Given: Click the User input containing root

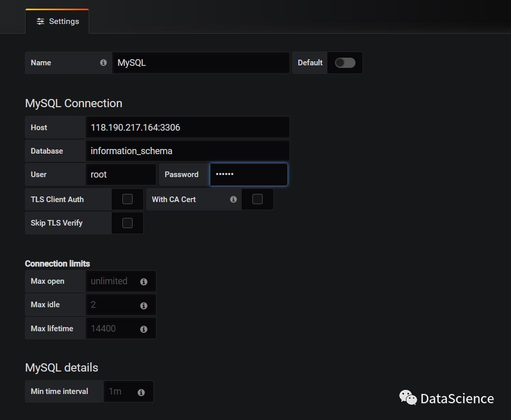Looking at the screenshot, I should 120,175.
